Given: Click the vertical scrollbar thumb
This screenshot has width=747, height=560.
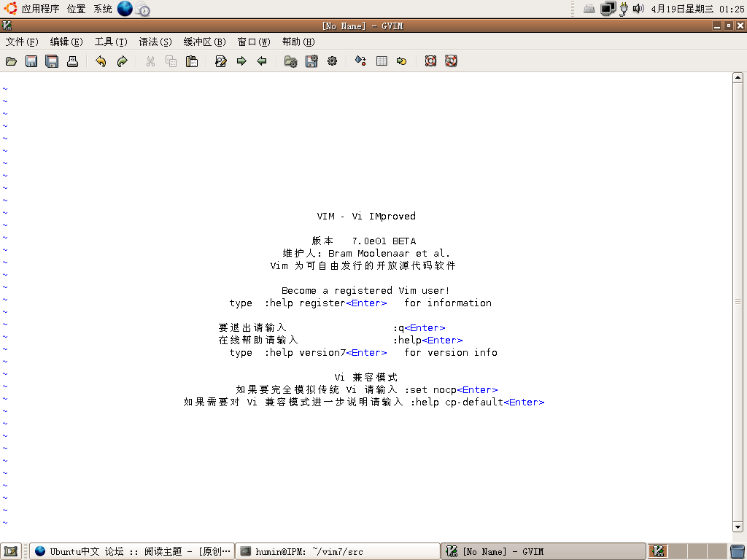Looking at the screenshot, I should (x=738, y=301).
